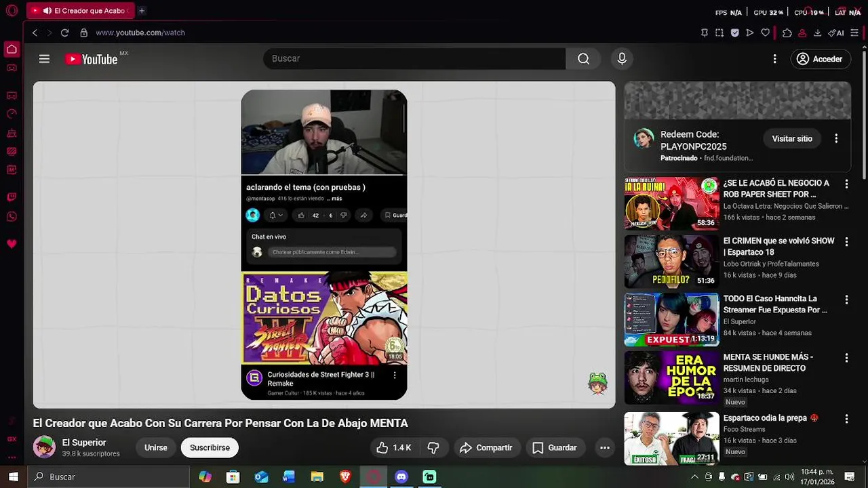Open options for Caso Hanncita video
Screen dimensions: 868x488
click(846, 299)
